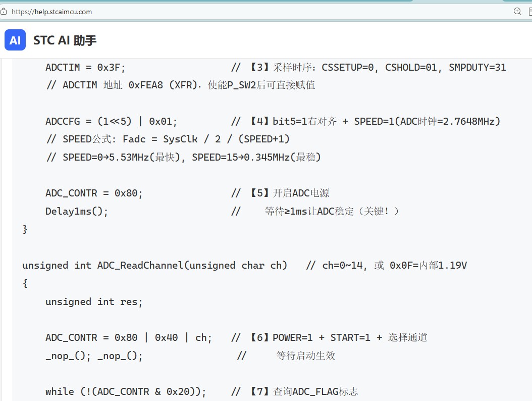This screenshot has height=401, width=532.
Task: Click the '_nop_(); _nop_();' line
Action: [x=94, y=356]
